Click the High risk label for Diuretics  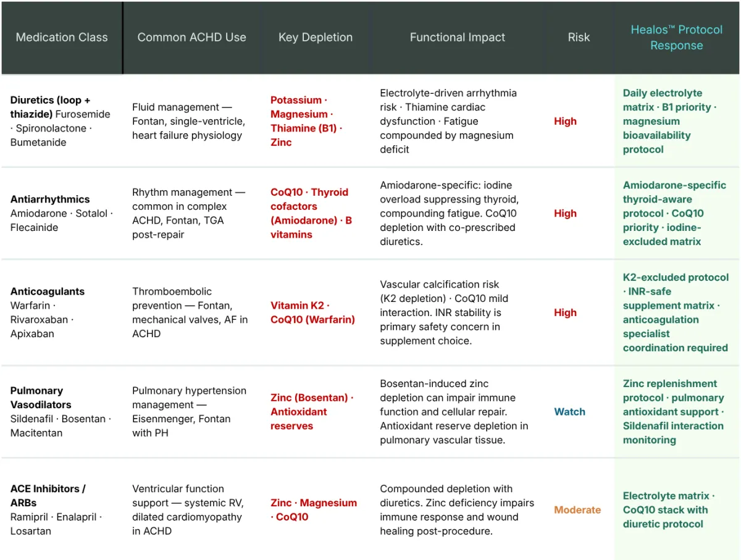tap(565, 121)
